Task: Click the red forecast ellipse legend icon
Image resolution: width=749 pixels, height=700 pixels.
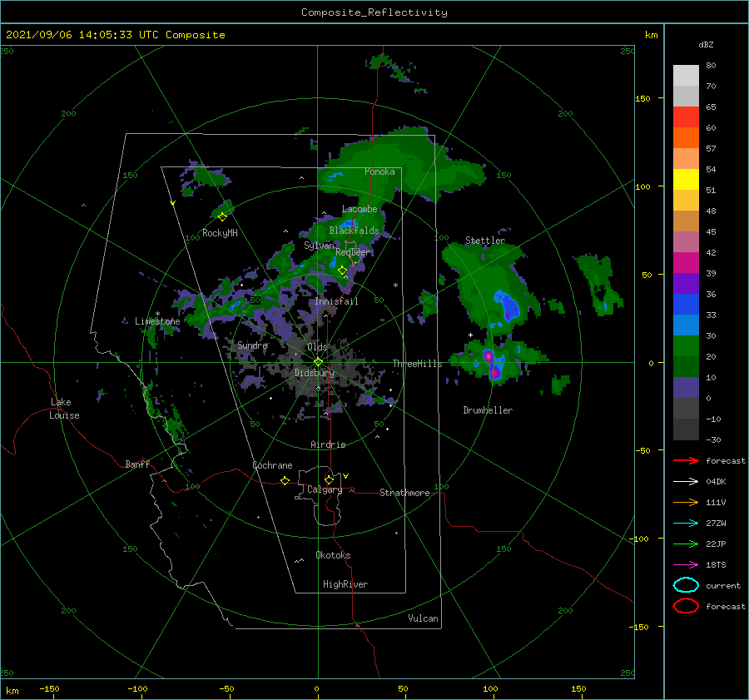Action: [686, 606]
